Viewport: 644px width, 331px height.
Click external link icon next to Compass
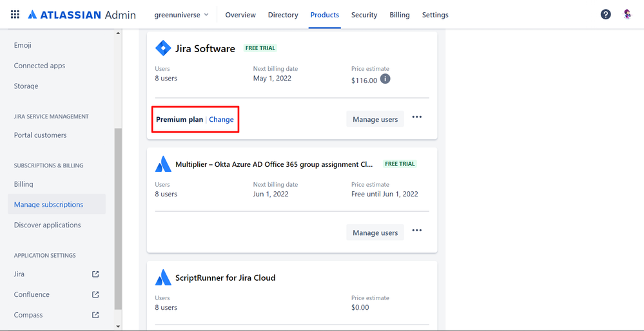click(x=95, y=315)
